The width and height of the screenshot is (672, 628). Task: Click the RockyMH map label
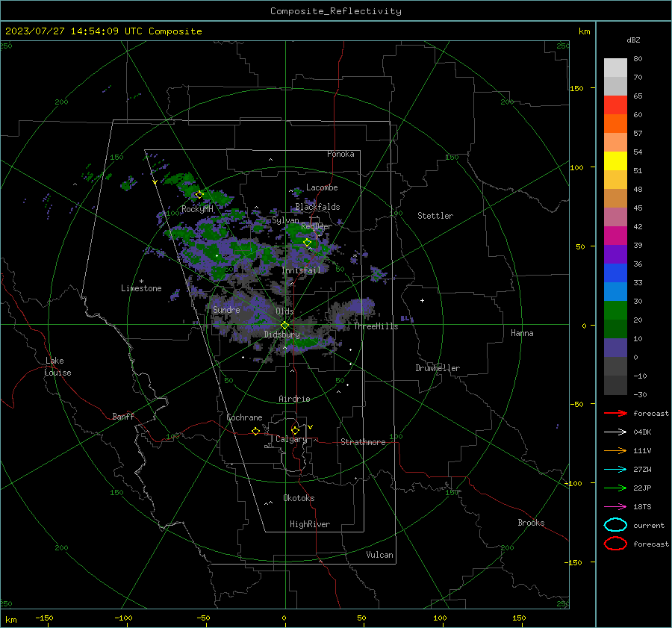coord(197,209)
